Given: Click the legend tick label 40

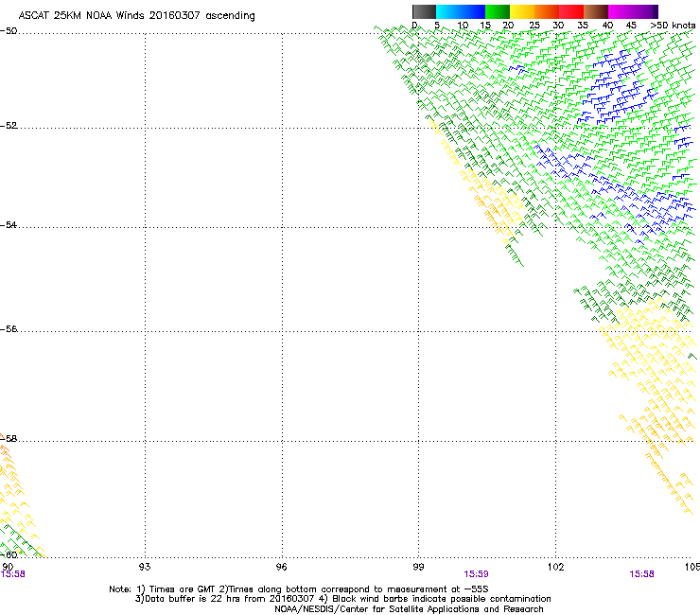Looking at the screenshot, I should tap(607, 26).
